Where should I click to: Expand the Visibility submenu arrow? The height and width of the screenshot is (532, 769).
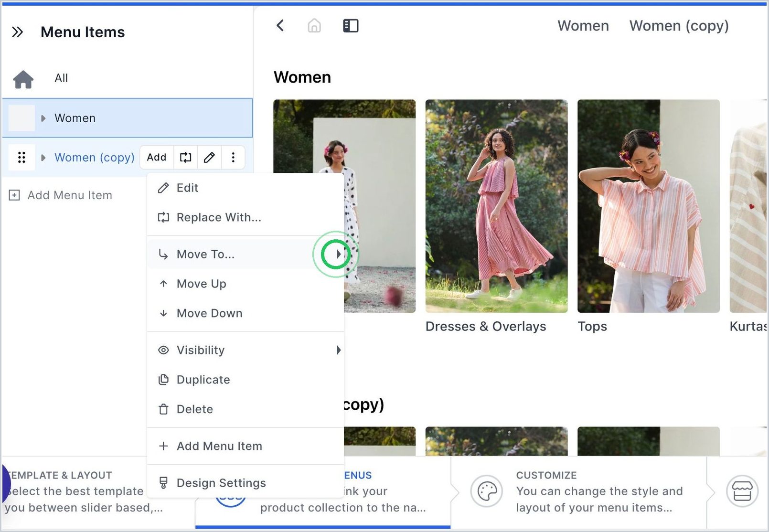[x=338, y=350]
